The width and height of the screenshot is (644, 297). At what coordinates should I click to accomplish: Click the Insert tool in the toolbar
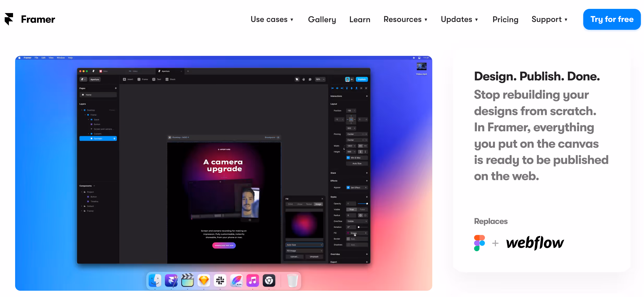(x=128, y=79)
